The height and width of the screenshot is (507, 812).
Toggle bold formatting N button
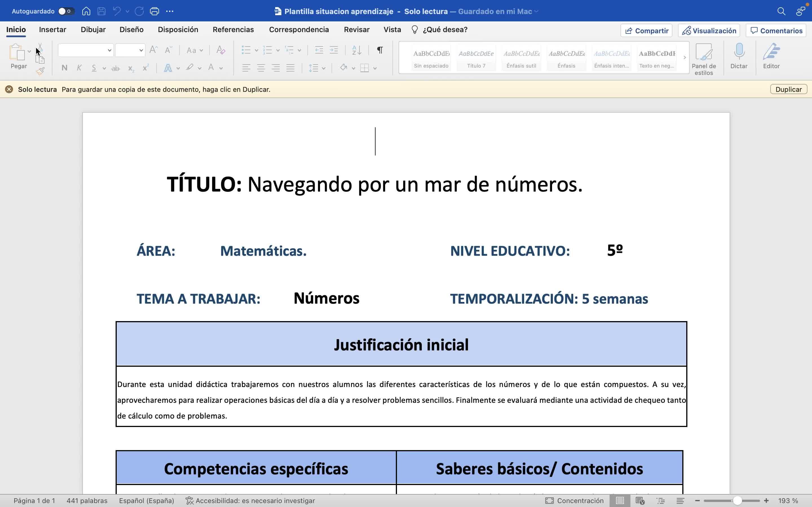[x=64, y=68]
